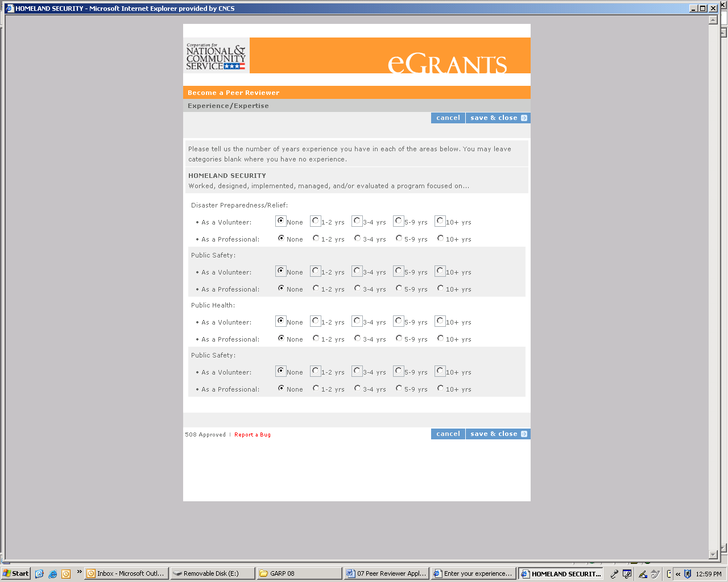Click the Show Desktop quick launch icon
Viewport: 728px width, 582px height.
click(x=39, y=573)
